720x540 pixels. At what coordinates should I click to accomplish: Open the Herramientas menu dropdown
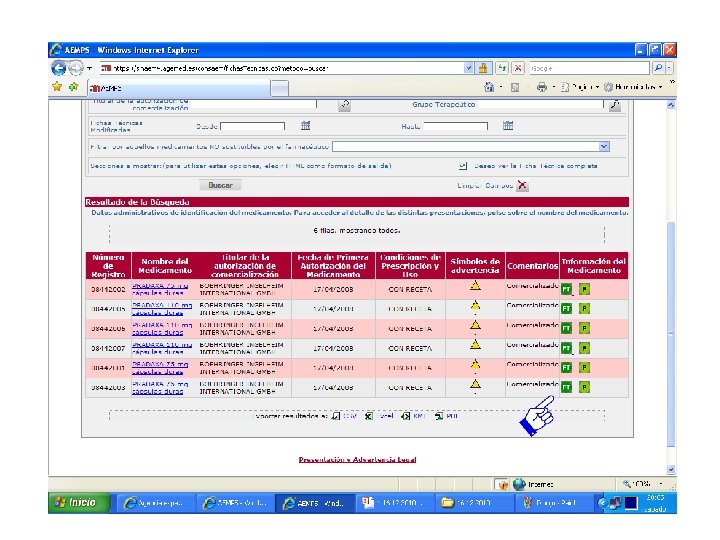coord(634,87)
